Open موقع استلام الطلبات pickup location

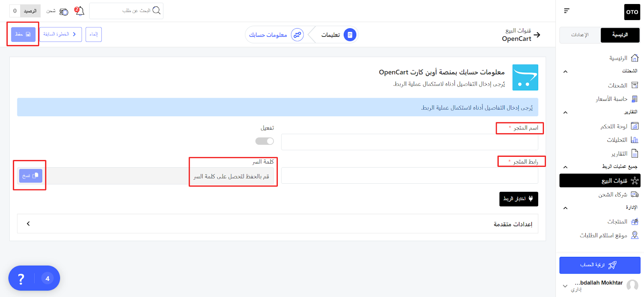(609, 235)
